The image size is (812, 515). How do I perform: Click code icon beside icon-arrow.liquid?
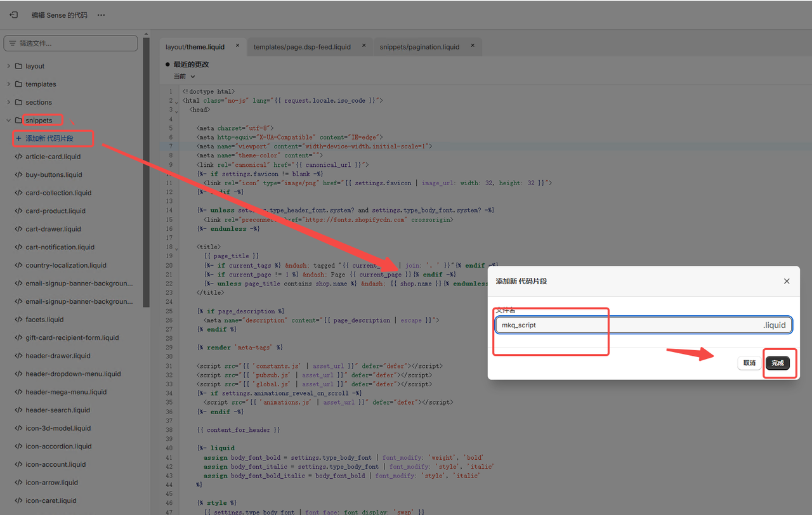(x=18, y=483)
